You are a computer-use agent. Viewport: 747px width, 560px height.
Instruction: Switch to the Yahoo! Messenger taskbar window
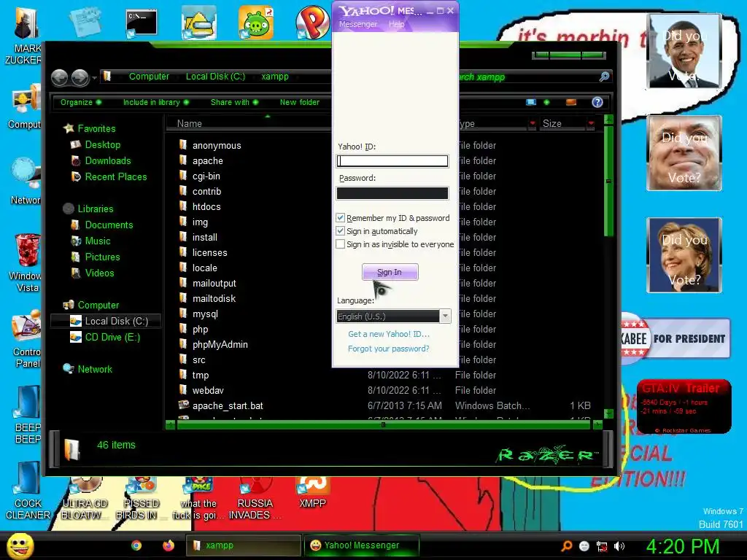pyautogui.click(x=362, y=545)
